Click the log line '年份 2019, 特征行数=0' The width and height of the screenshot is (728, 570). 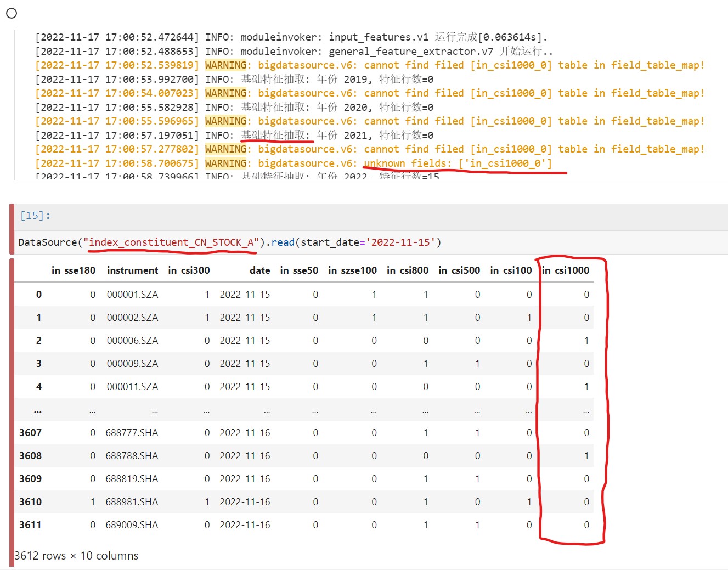coord(234,79)
